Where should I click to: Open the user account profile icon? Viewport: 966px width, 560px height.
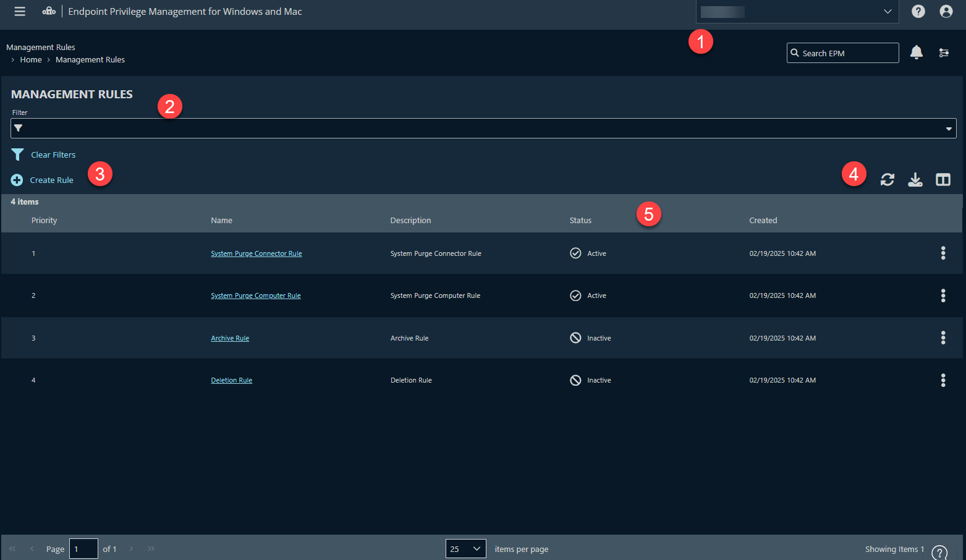tap(946, 11)
